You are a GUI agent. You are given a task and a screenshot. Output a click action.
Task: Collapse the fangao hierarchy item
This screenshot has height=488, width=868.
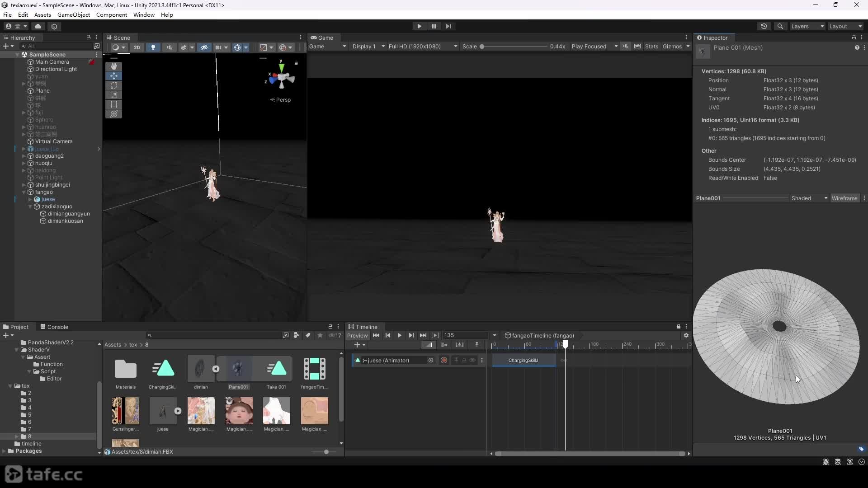[x=24, y=192]
